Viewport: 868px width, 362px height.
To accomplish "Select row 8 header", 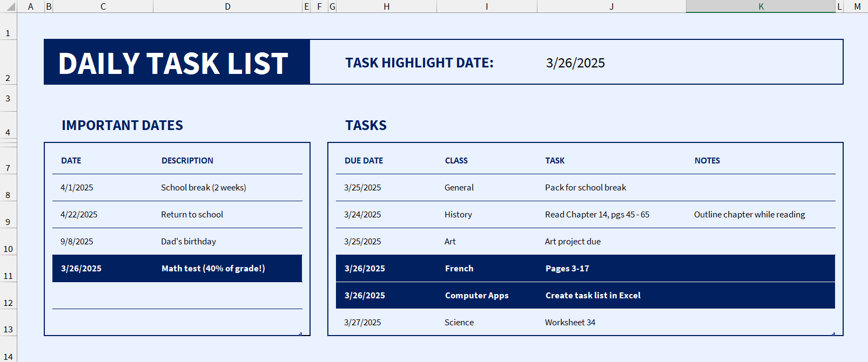I will pyautogui.click(x=8, y=188).
